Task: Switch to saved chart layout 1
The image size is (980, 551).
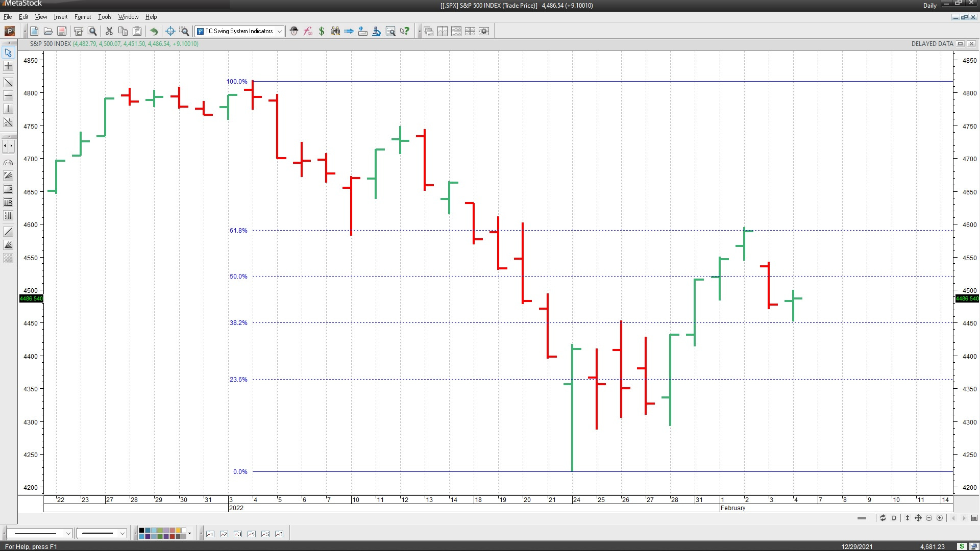Action: pyautogui.click(x=210, y=534)
